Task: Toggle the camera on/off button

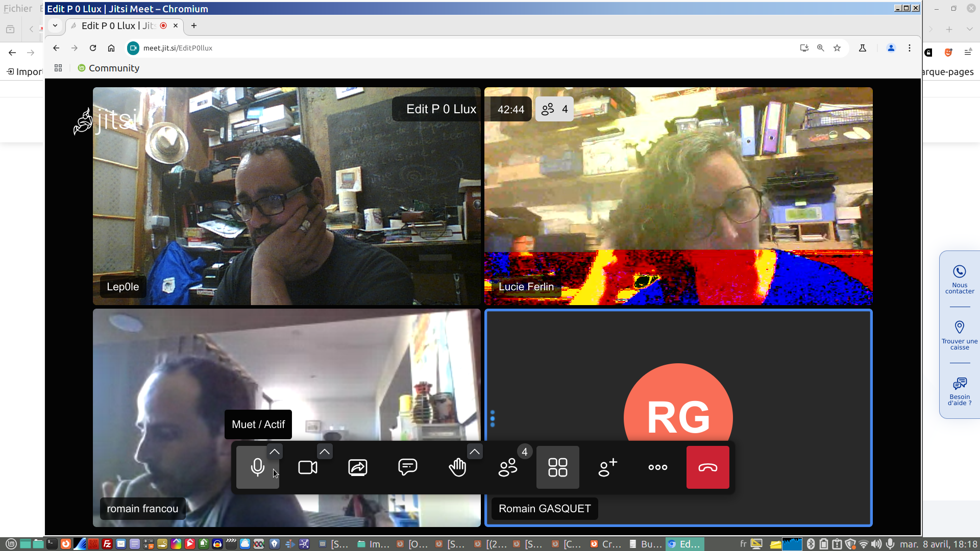Action: tap(307, 467)
